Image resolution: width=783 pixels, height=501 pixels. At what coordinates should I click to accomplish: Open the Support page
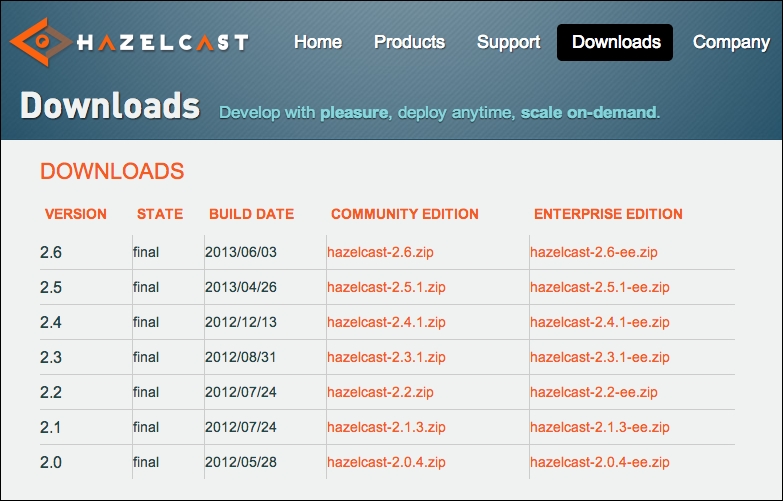point(508,42)
